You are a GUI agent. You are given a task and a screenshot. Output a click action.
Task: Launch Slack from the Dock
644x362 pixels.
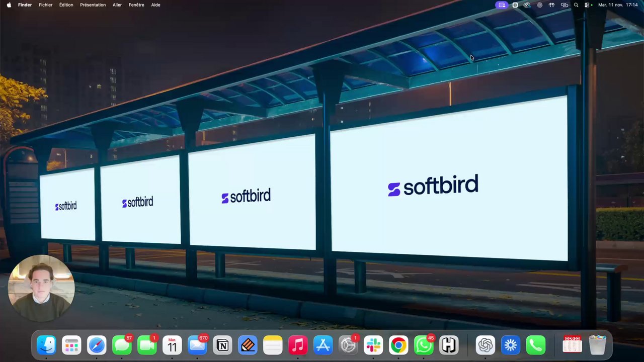coord(373,345)
